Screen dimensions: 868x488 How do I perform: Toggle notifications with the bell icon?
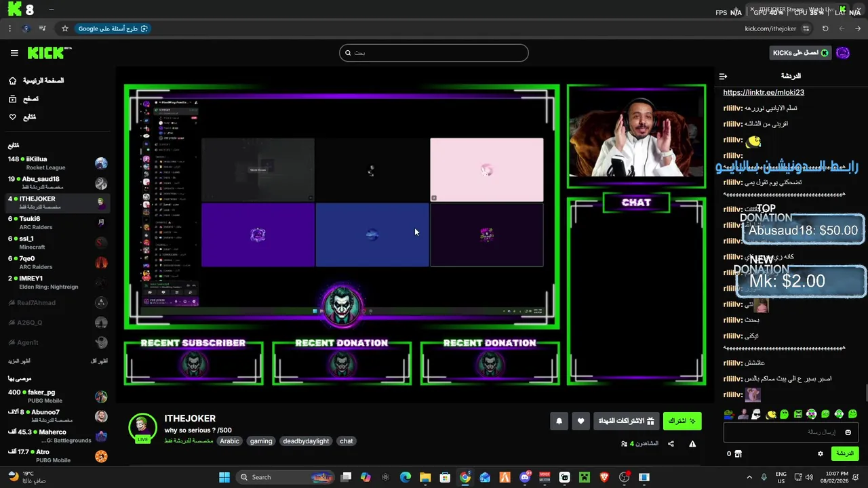[559, 421]
